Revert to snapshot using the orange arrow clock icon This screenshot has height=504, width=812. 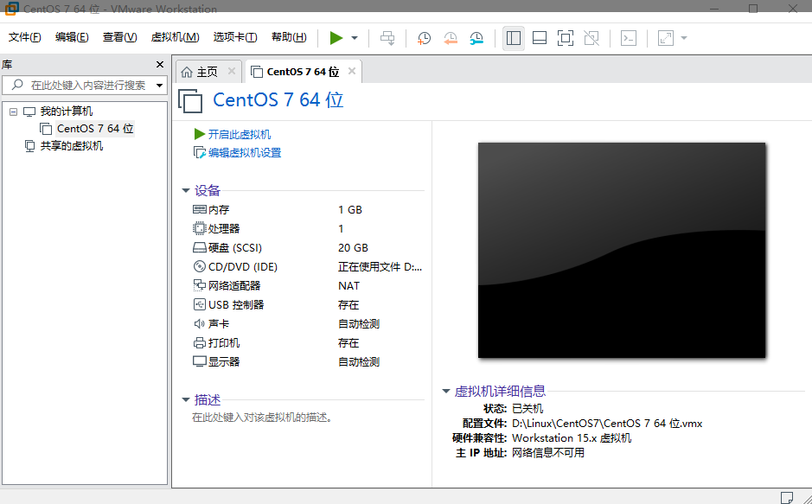pos(451,38)
